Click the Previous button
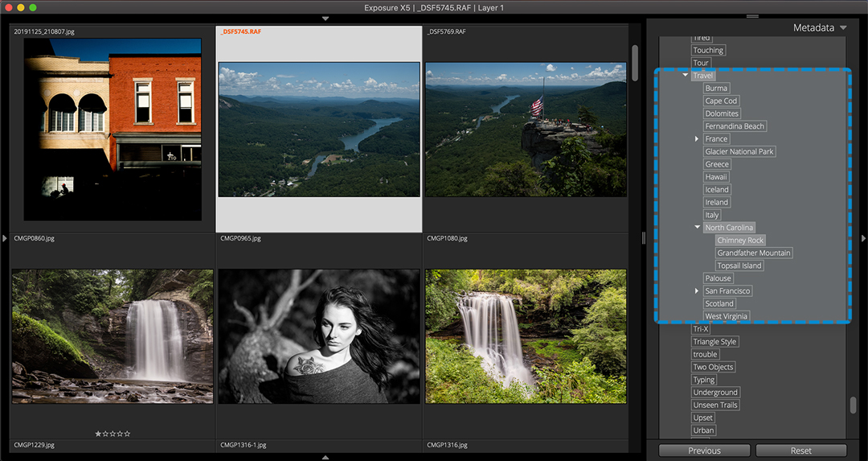The image size is (868, 461). click(x=704, y=451)
